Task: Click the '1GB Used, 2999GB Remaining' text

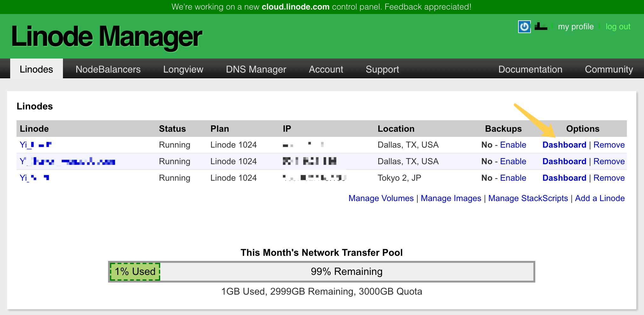Action: pos(288,291)
